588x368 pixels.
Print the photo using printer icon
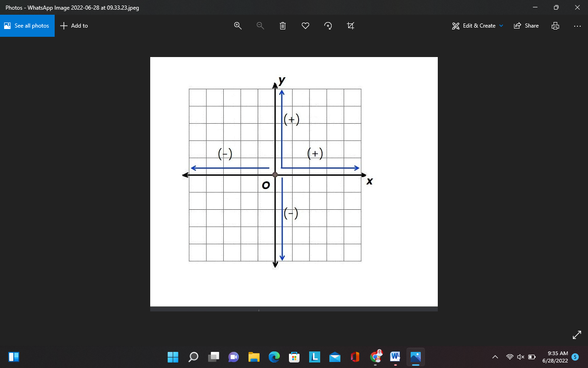point(555,26)
